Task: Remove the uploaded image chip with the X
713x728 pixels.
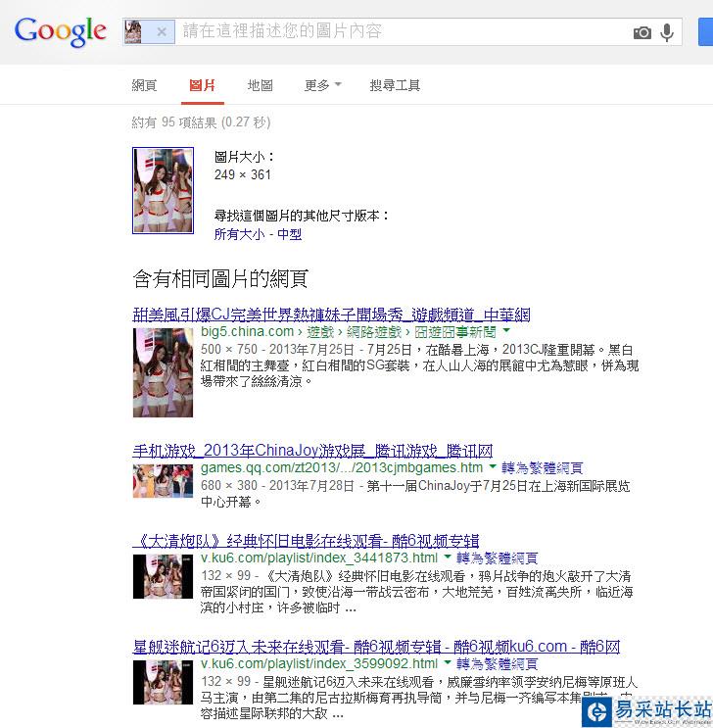Action: point(162,31)
